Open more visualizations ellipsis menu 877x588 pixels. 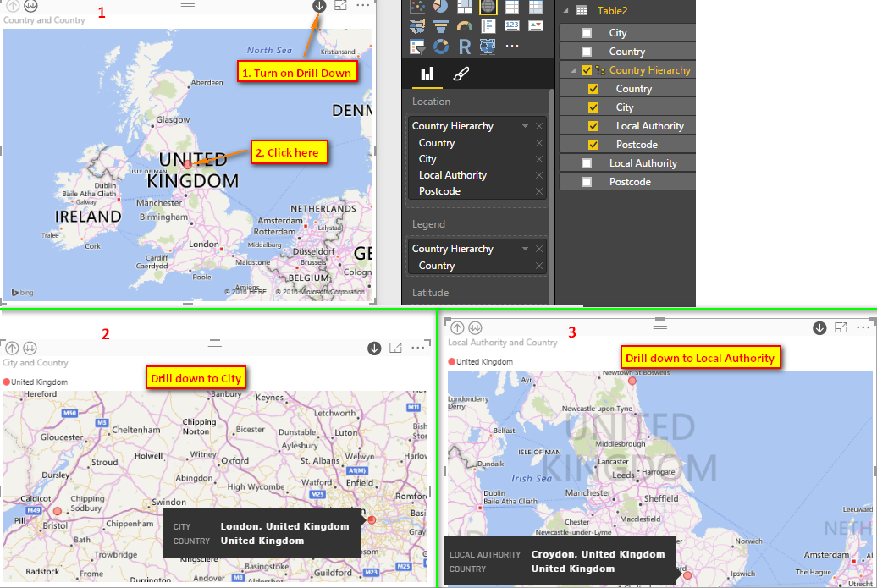[x=512, y=47]
